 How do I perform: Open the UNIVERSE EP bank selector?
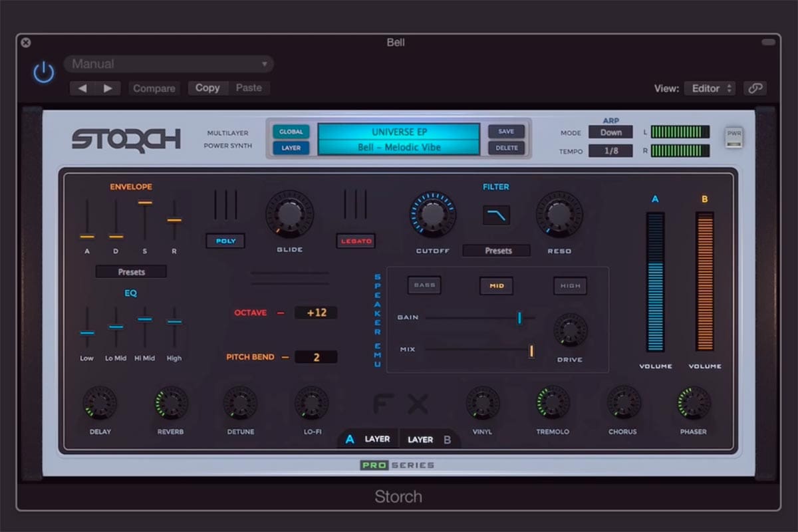399,132
